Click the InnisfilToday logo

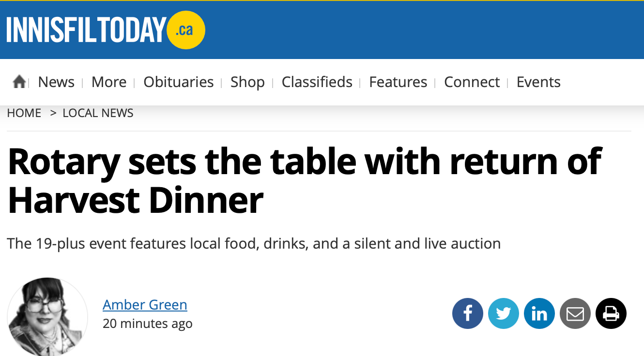pos(106,30)
